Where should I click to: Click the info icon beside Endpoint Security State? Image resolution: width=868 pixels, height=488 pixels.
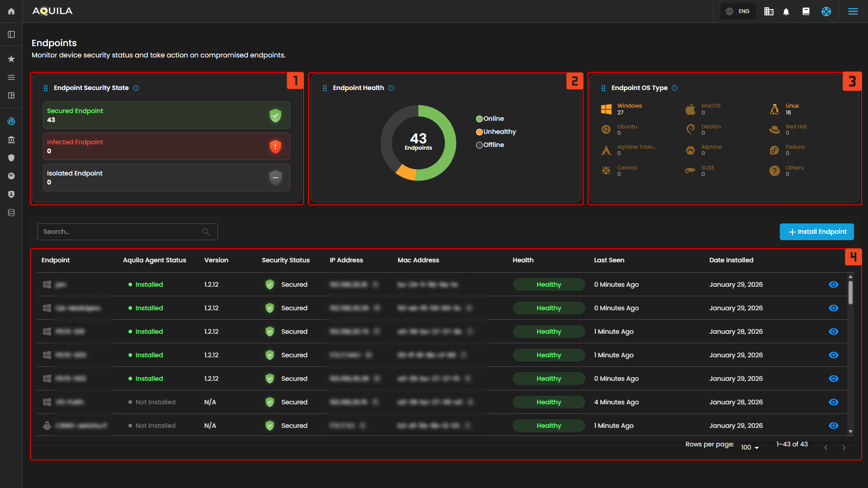tap(136, 88)
